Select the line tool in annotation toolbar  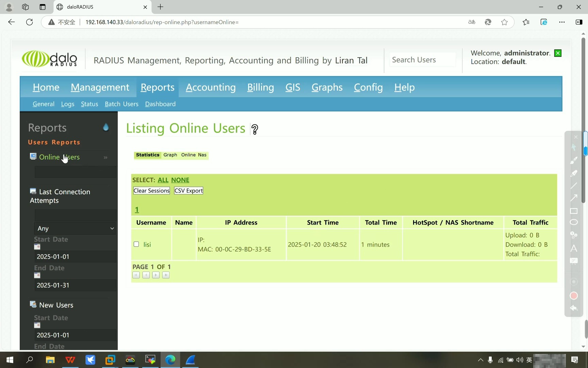[574, 186]
